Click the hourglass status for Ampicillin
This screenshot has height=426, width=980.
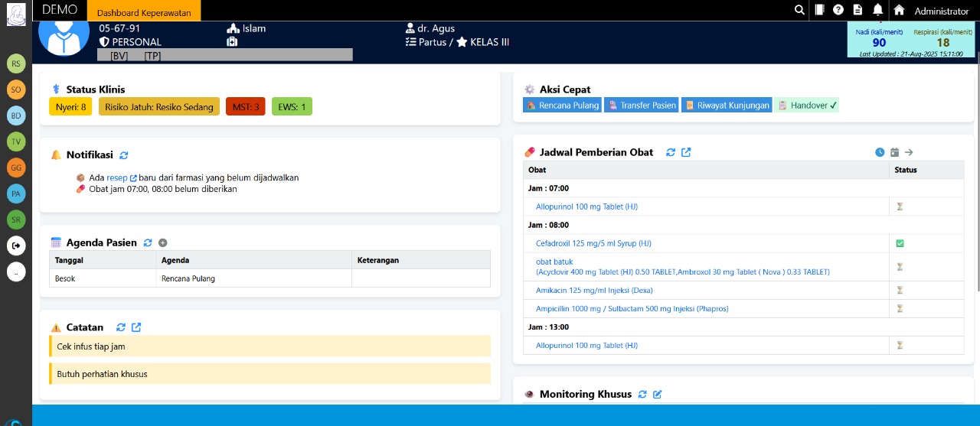[x=900, y=309]
